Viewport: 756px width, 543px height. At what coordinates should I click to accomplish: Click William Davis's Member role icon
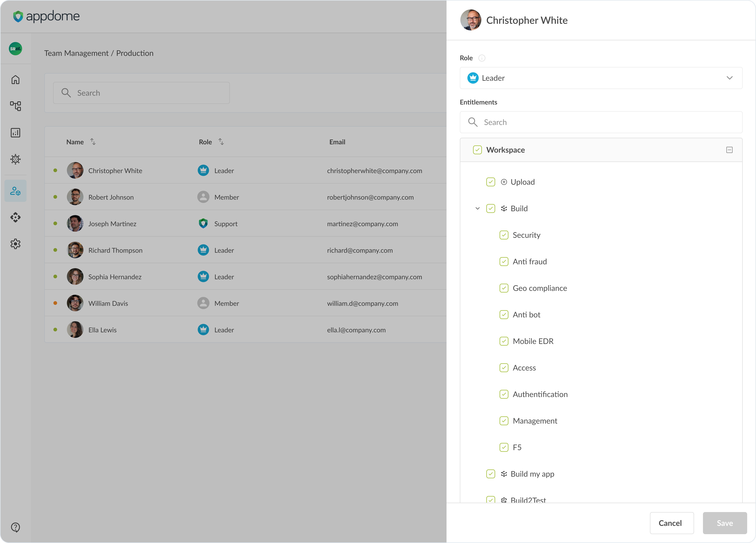(203, 303)
